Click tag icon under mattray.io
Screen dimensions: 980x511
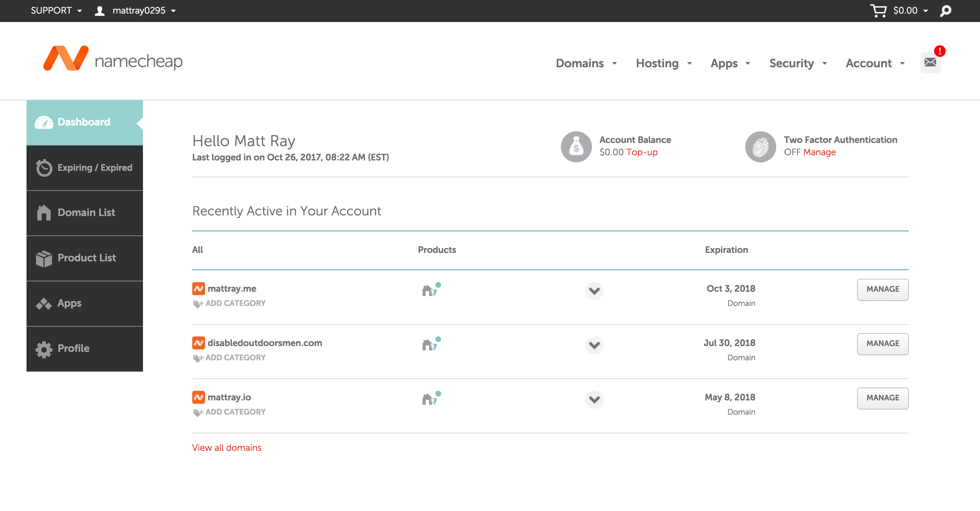coord(198,413)
